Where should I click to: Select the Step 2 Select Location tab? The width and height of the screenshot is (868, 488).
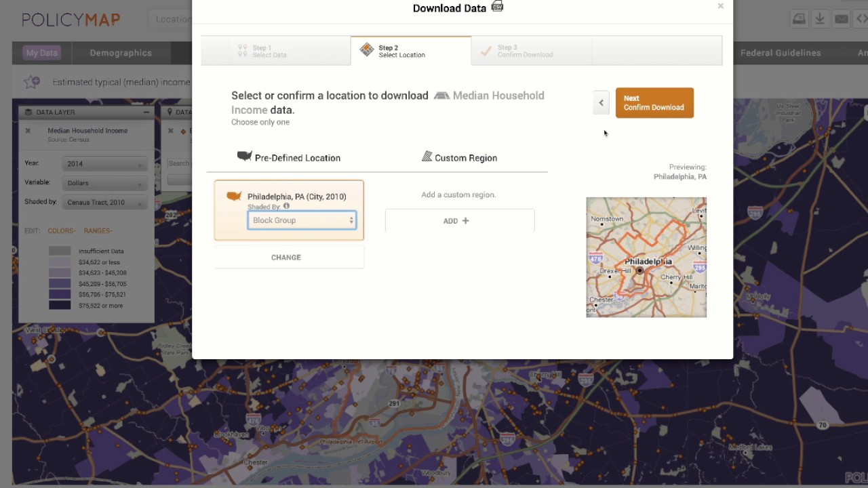click(411, 51)
